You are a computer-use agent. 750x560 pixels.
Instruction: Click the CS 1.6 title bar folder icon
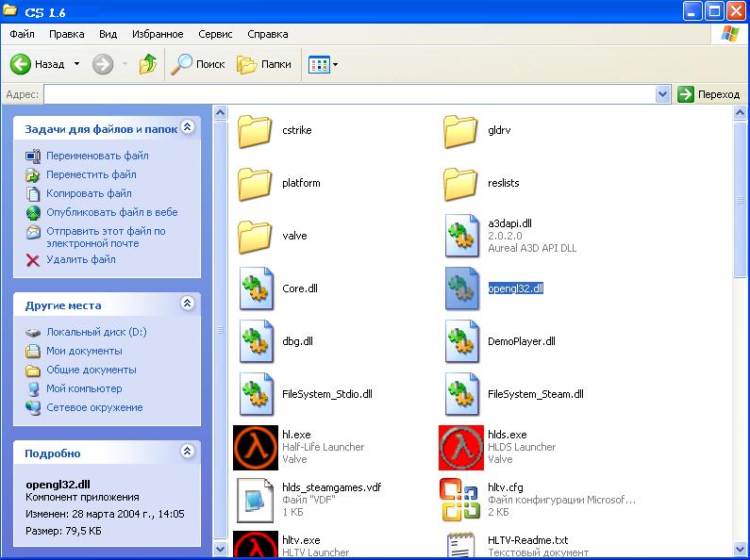click(10, 10)
